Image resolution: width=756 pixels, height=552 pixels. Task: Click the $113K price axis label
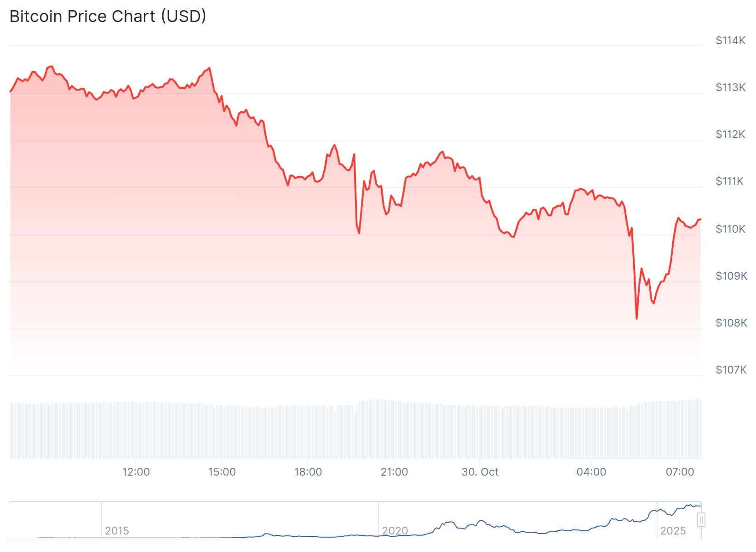pyautogui.click(x=730, y=87)
